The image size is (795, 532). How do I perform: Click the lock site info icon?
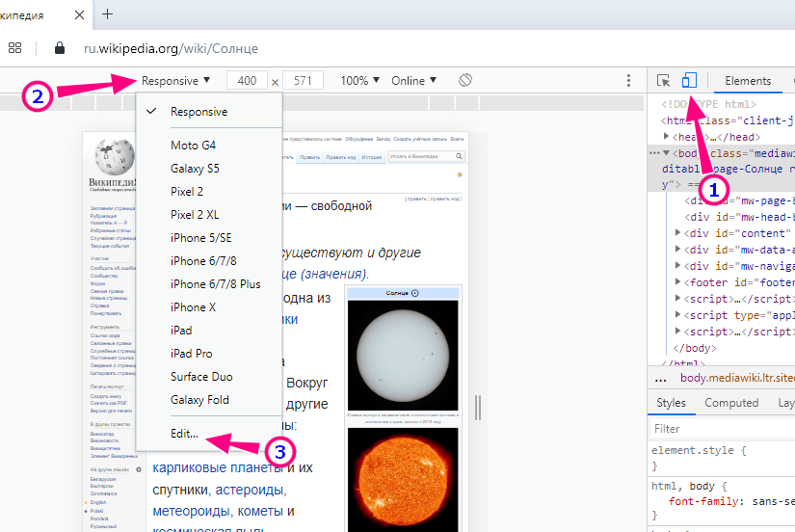click(60, 48)
